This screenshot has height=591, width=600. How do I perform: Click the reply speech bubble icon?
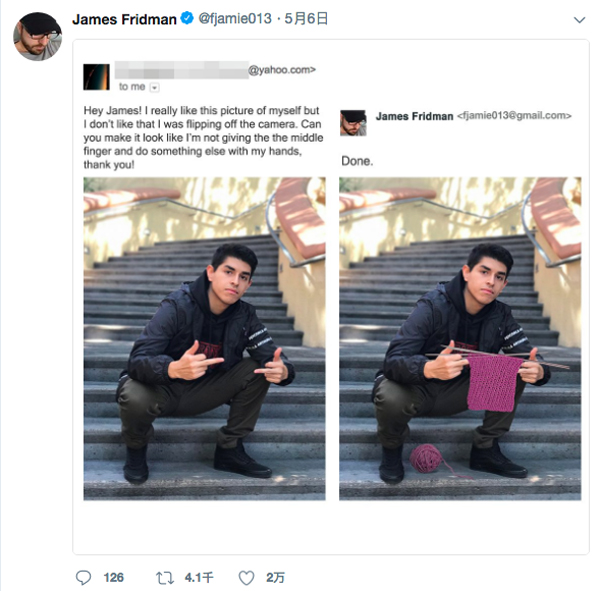(x=85, y=577)
